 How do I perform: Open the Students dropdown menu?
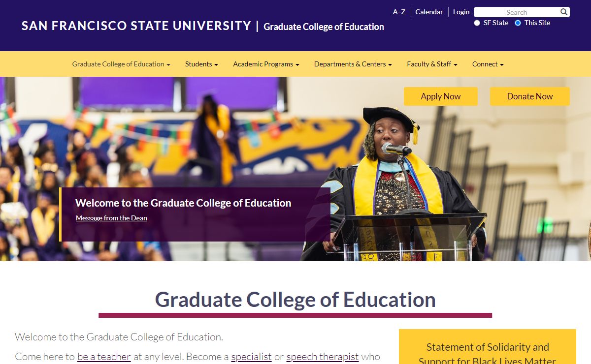[x=201, y=64]
